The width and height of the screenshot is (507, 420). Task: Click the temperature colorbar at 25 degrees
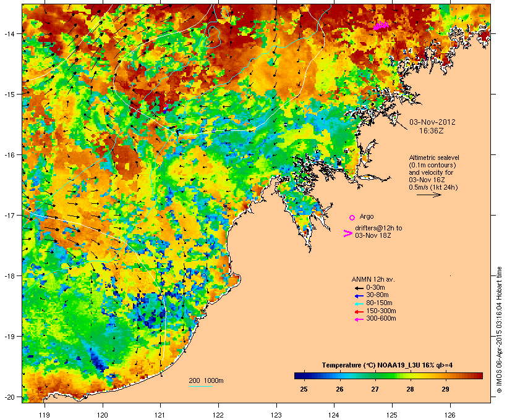pos(304,376)
